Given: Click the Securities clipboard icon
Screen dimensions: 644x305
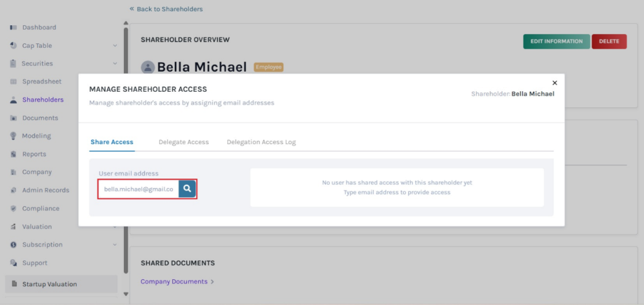Looking at the screenshot, I should (13, 64).
